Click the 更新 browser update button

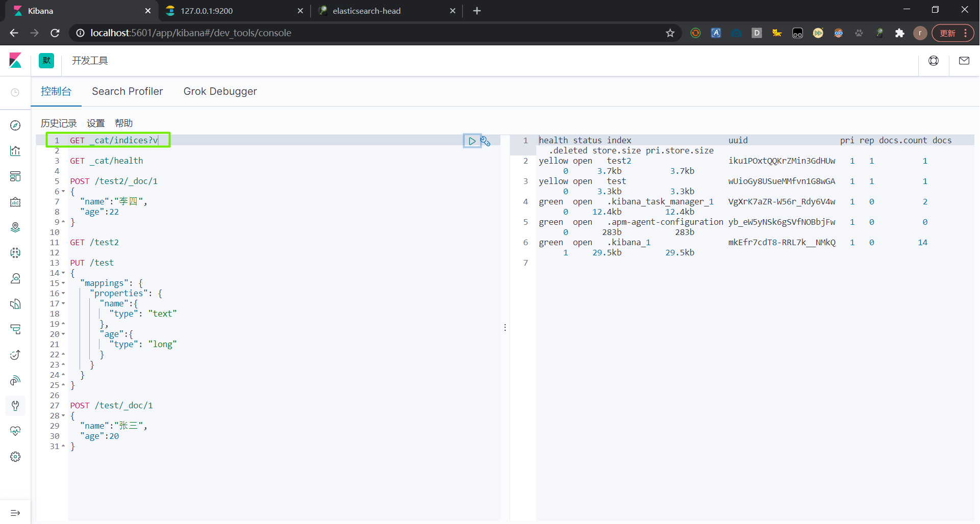pyautogui.click(x=952, y=33)
